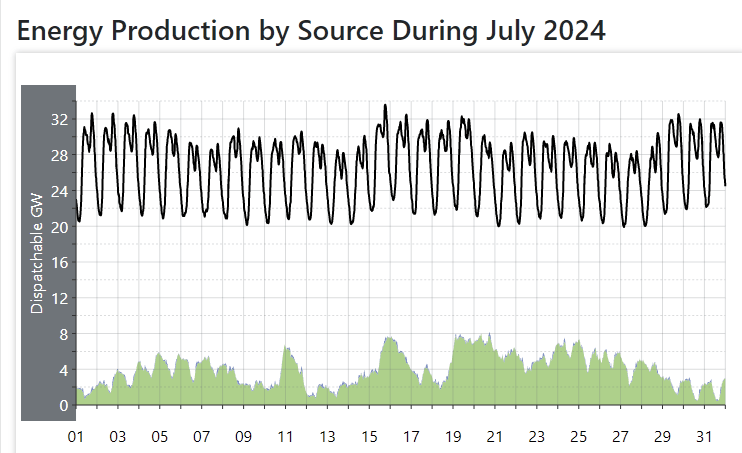This screenshot has height=453, width=742.
Task: Click the 0 value on y-axis
Action: point(62,406)
